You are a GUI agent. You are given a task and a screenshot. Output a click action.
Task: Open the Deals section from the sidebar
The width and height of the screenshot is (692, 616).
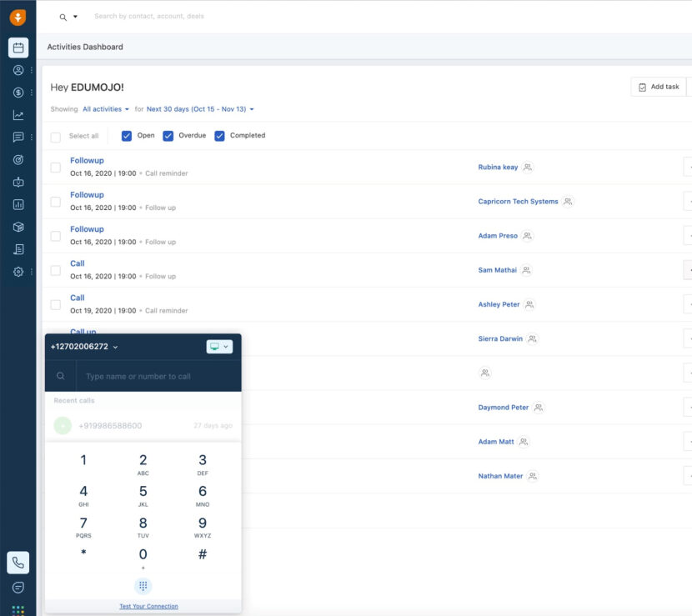click(x=18, y=93)
